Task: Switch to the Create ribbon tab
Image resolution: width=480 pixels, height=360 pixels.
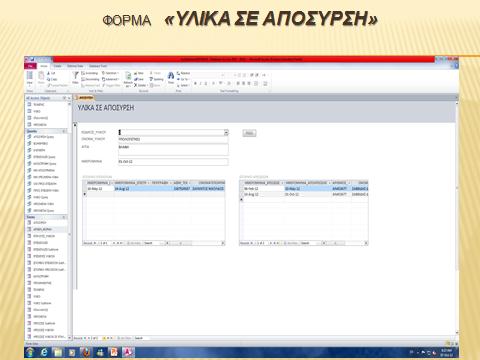Action: [58, 66]
